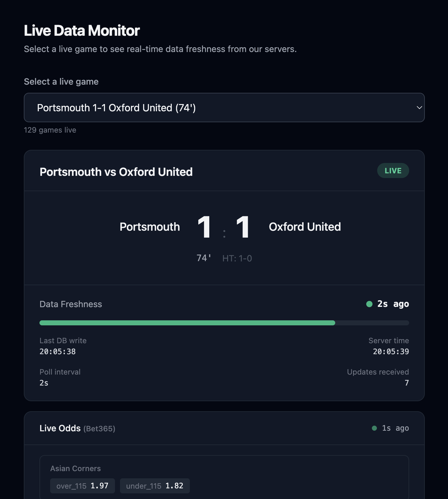Select the Live Odds section header
The height and width of the screenshot is (499, 448).
(x=60, y=428)
